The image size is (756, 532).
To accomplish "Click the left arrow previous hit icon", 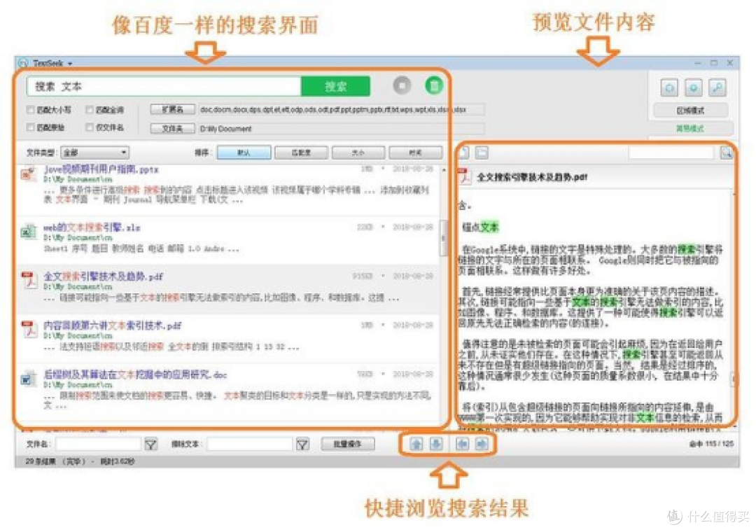I will coord(463,444).
